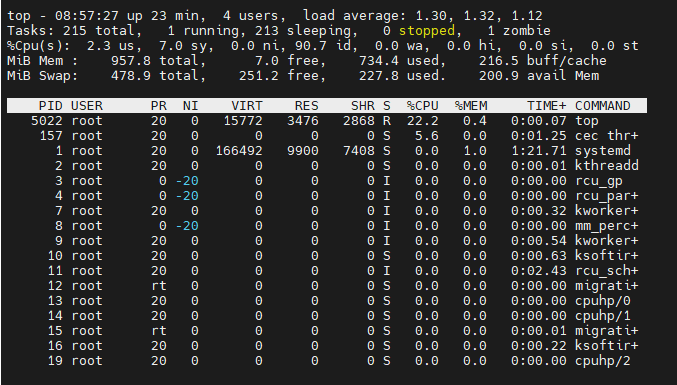Click the PID column header

(x=51, y=106)
